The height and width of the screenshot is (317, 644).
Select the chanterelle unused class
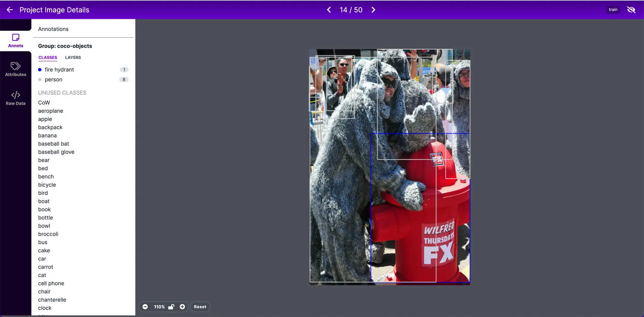coord(52,300)
